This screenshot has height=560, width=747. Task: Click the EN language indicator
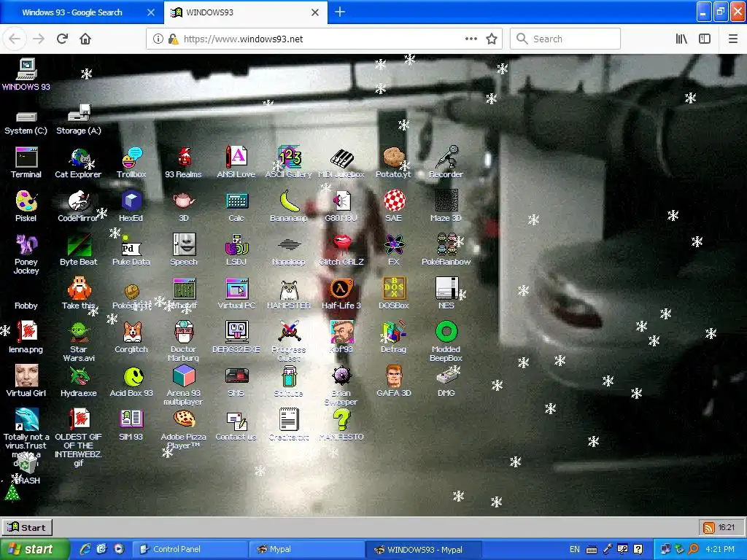click(575, 550)
